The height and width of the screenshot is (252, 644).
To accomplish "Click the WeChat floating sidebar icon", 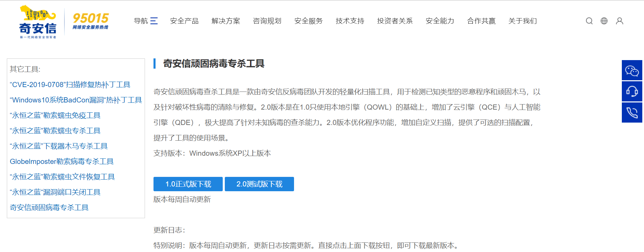I will pyautogui.click(x=632, y=70).
